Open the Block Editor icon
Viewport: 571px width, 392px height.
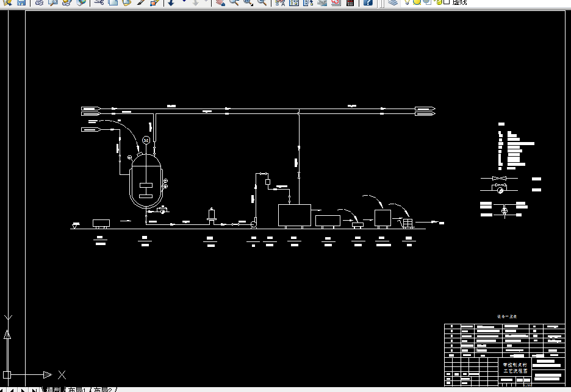155,2
